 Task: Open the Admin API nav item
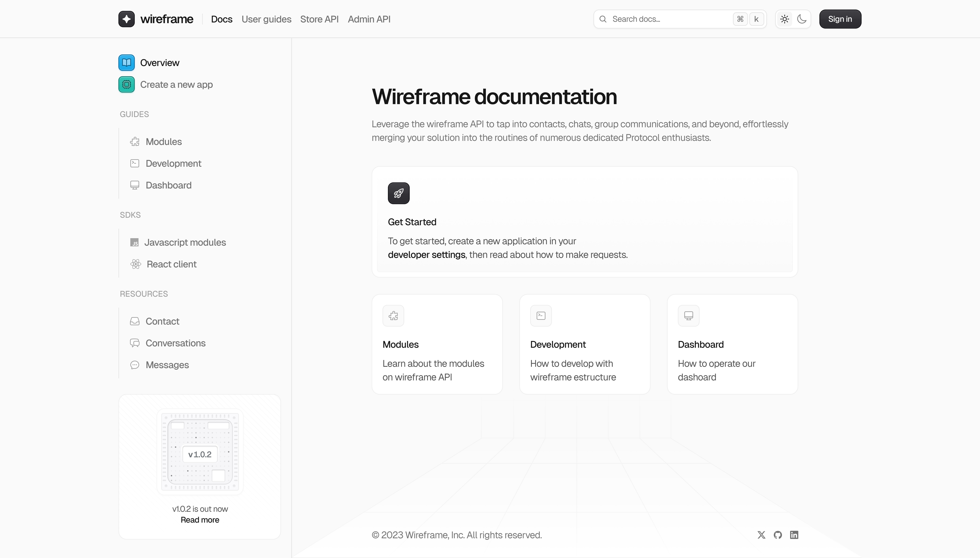pos(369,19)
